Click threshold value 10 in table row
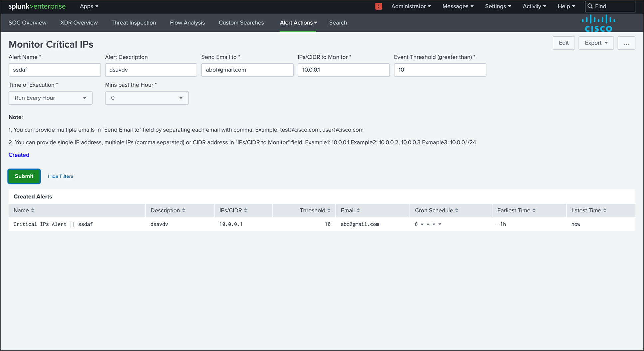 pos(328,224)
